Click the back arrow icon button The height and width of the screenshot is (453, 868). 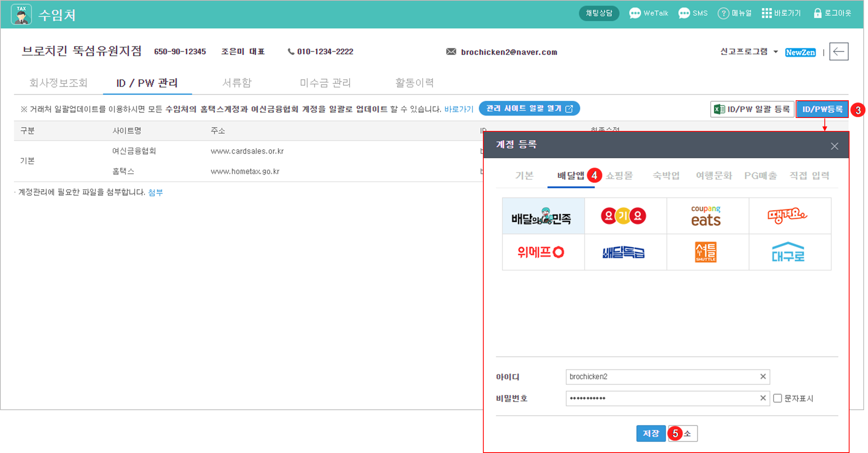click(x=839, y=52)
